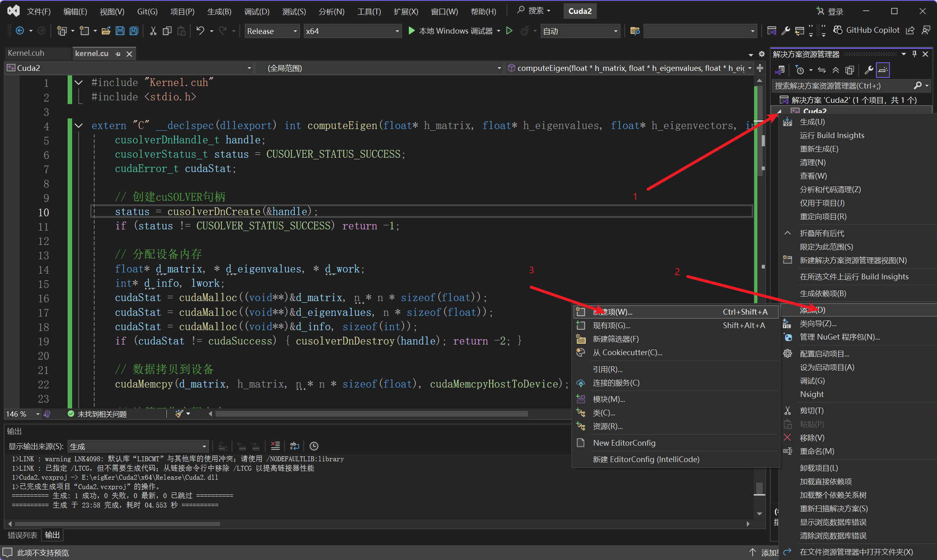Viewport: 937px width, 560px height.
Task: Click the Save All toolbar icon
Action: (x=134, y=31)
